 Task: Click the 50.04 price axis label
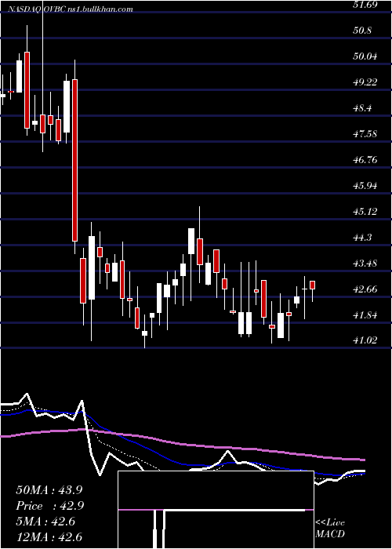(x=365, y=56)
